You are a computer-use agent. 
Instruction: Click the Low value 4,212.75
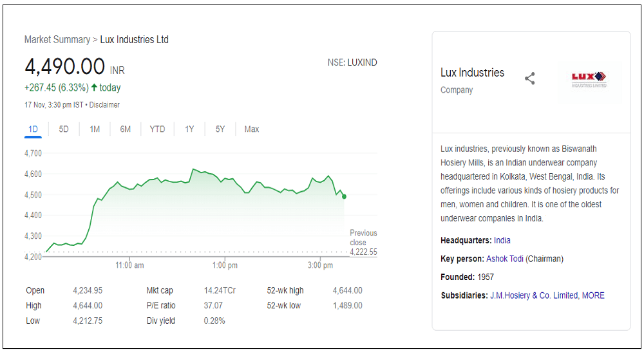(88, 321)
